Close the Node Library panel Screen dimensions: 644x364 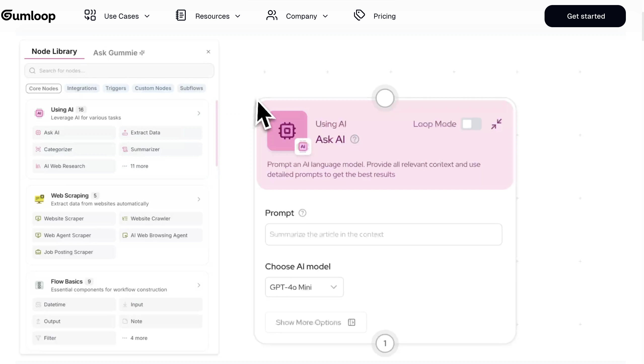coord(208,52)
